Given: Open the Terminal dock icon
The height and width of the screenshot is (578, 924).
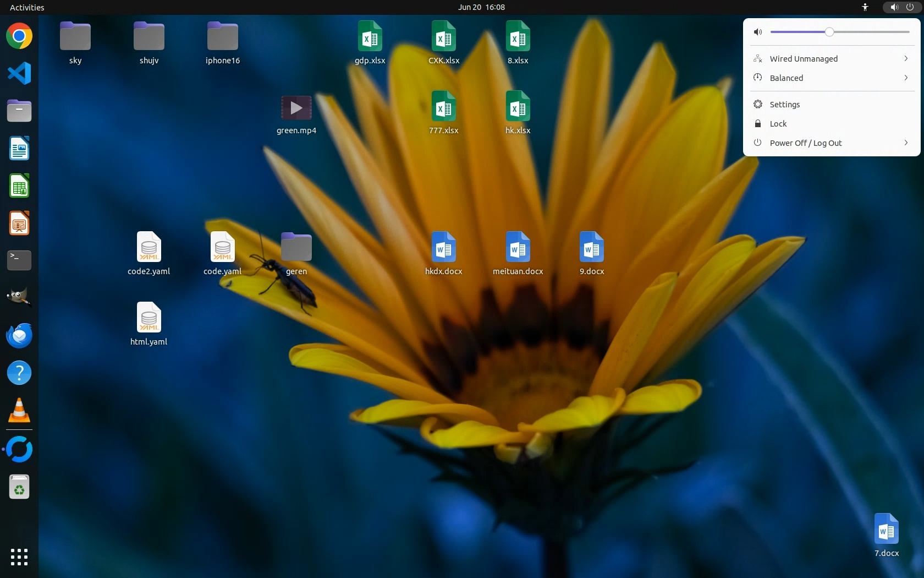Looking at the screenshot, I should [x=19, y=260].
